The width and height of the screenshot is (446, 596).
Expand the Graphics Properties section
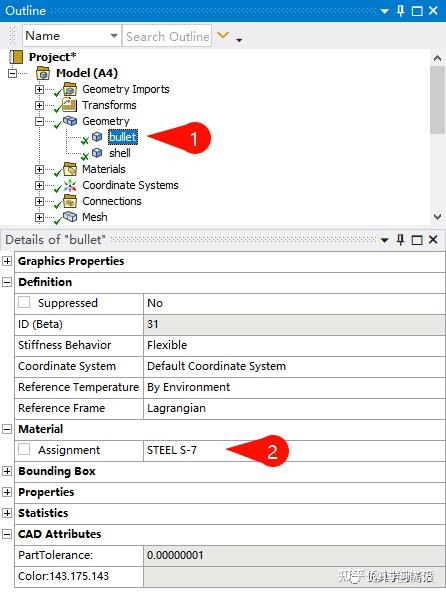click(x=7, y=261)
